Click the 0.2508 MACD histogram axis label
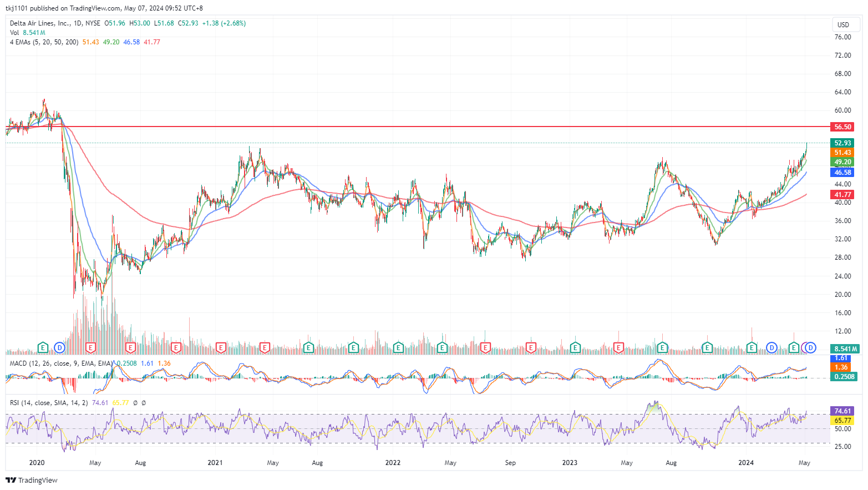This screenshot has width=868, height=490. (x=844, y=377)
